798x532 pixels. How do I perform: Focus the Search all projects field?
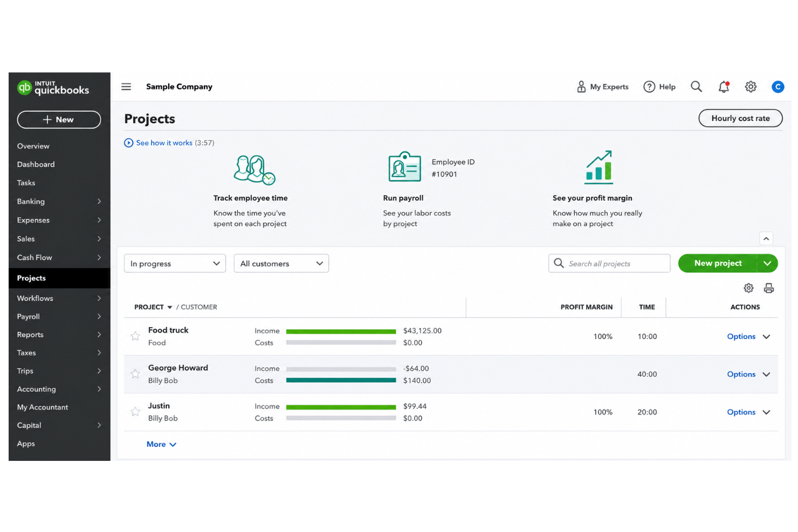coord(609,264)
